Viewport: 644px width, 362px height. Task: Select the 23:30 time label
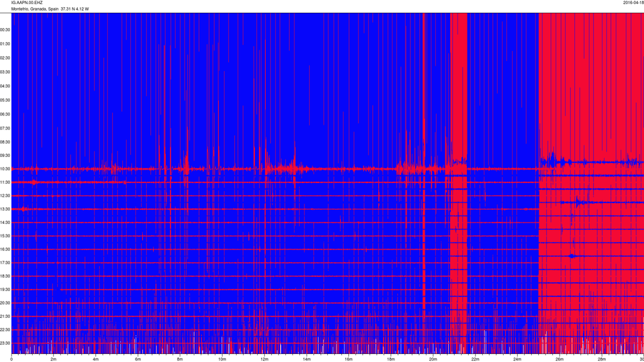[5, 343]
